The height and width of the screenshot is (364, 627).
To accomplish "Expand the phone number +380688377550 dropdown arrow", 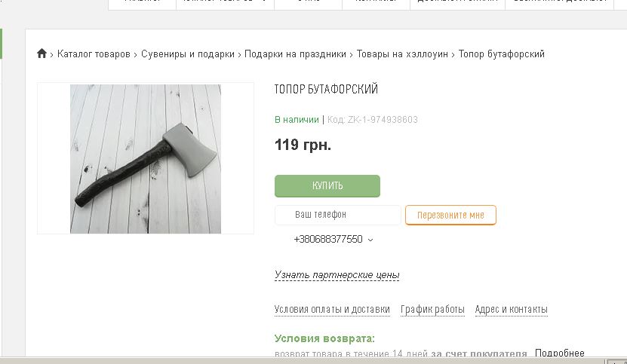I will point(370,240).
